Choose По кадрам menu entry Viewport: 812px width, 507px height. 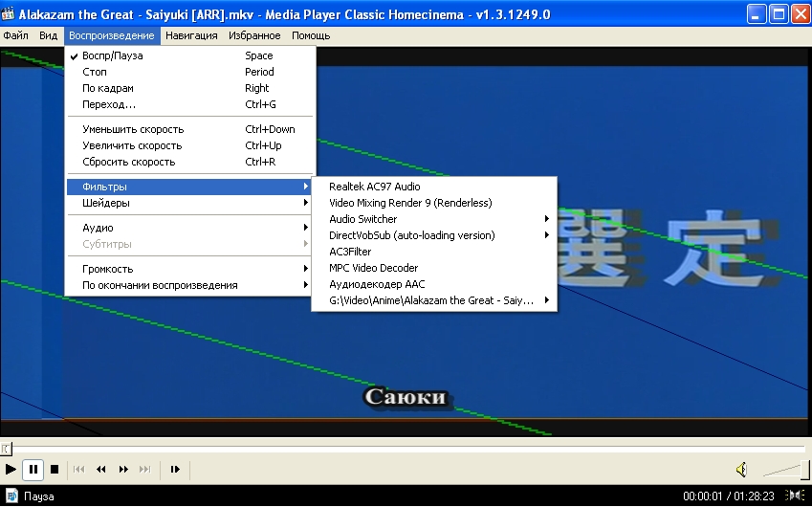189,88
